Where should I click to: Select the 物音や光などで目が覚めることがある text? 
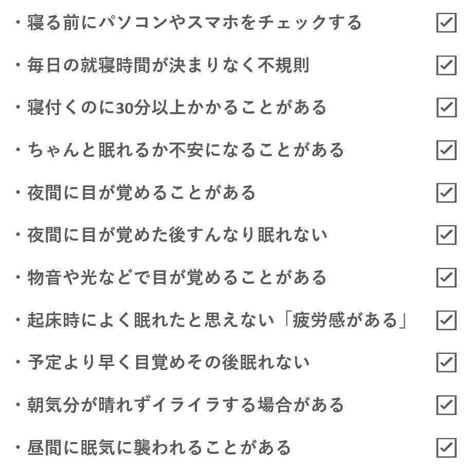pyautogui.click(x=177, y=278)
